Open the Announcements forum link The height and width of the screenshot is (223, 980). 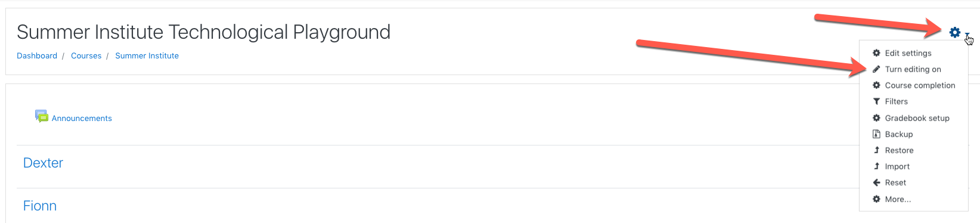click(82, 118)
